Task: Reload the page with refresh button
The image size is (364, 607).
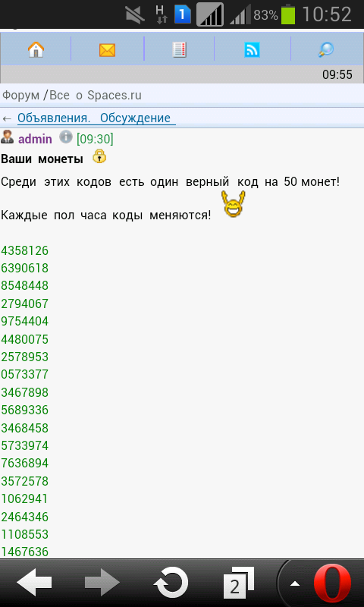Action: (171, 583)
